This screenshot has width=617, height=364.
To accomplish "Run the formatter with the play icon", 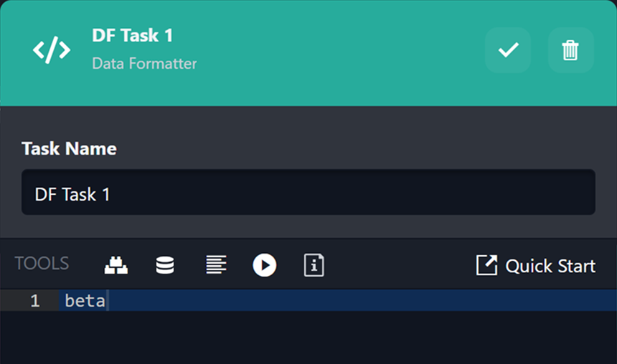I will [264, 265].
